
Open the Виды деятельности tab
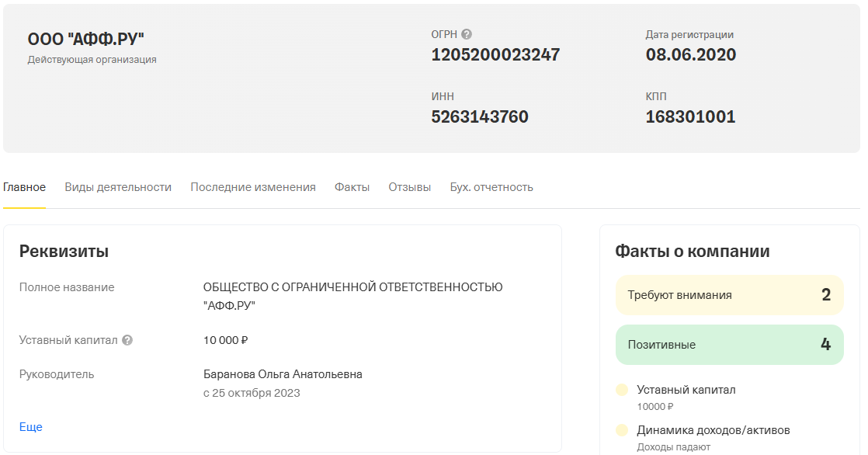click(118, 187)
